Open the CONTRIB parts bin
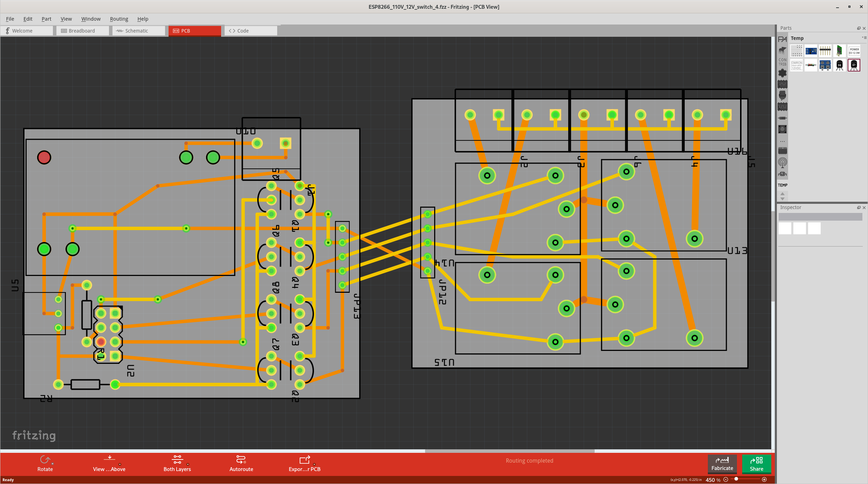 coord(782,62)
